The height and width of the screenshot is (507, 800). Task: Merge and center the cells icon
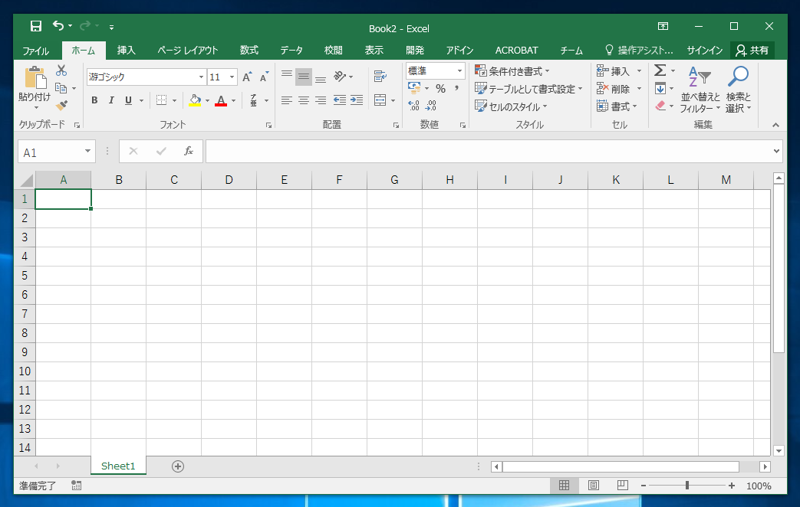click(x=380, y=100)
